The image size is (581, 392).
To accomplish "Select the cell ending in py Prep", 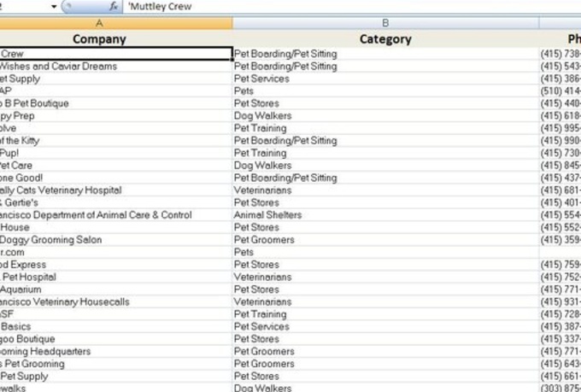I will 116,116.
